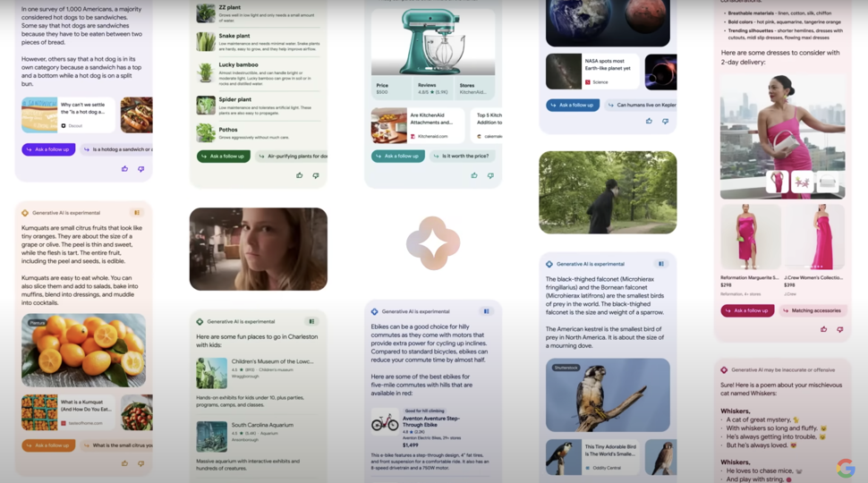The image size is (868, 483).
Task: Click the sparkle AI logo in the center
Action: [433, 243]
